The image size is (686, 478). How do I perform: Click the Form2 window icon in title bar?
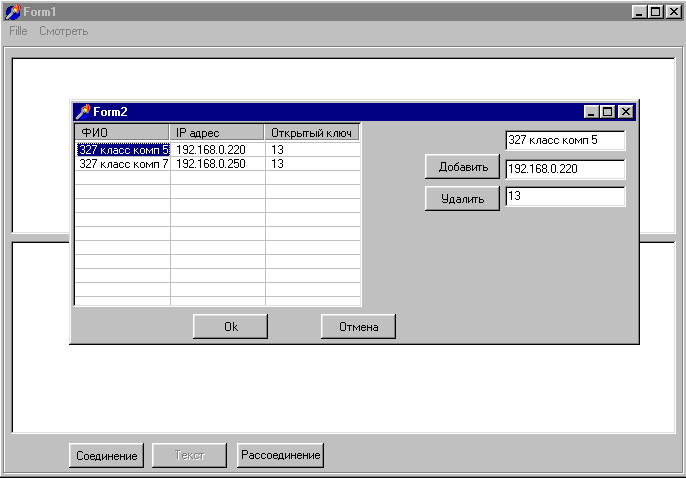coord(83,111)
